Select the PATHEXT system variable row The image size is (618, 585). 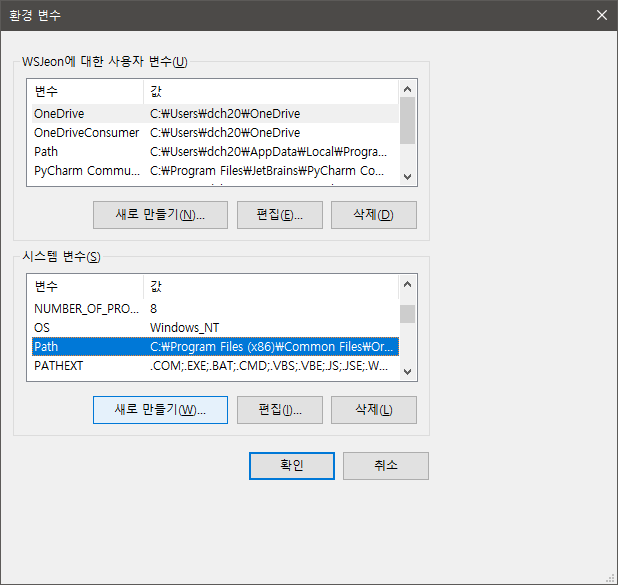(x=215, y=365)
